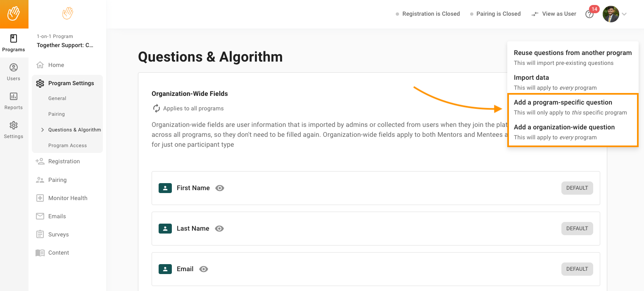Screen dimensions: 644x291
Task: Toggle visibility eye for Last Name
Action: tap(219, 229)
